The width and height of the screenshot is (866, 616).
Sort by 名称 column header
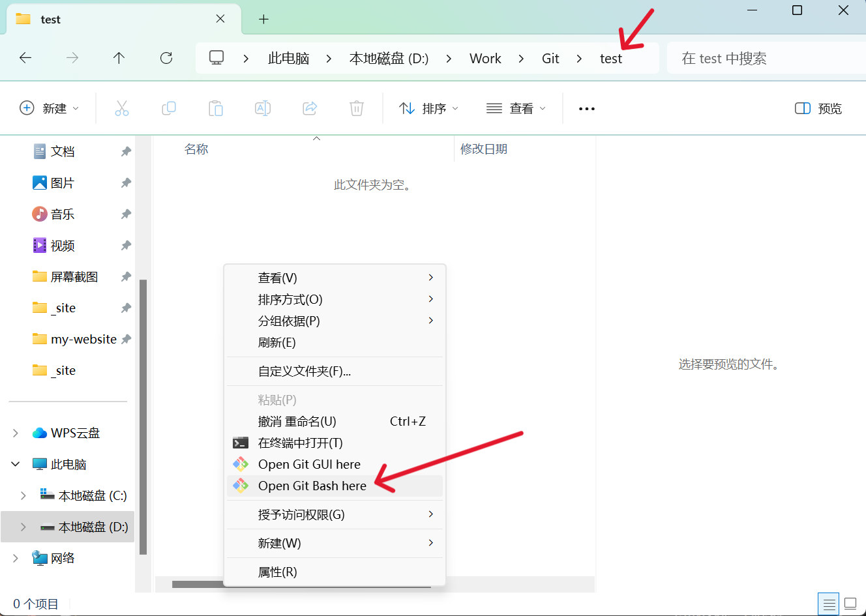pyautogui.click(x=196, y=149)
